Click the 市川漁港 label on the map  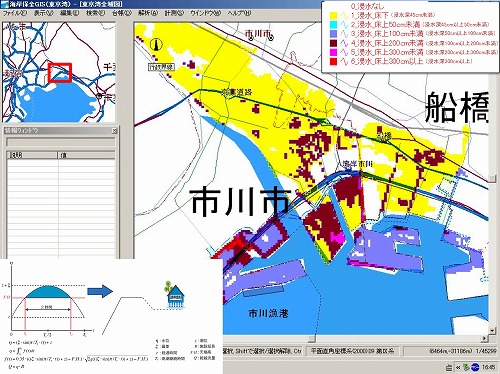pyautogui.click(x=268, y=313)
